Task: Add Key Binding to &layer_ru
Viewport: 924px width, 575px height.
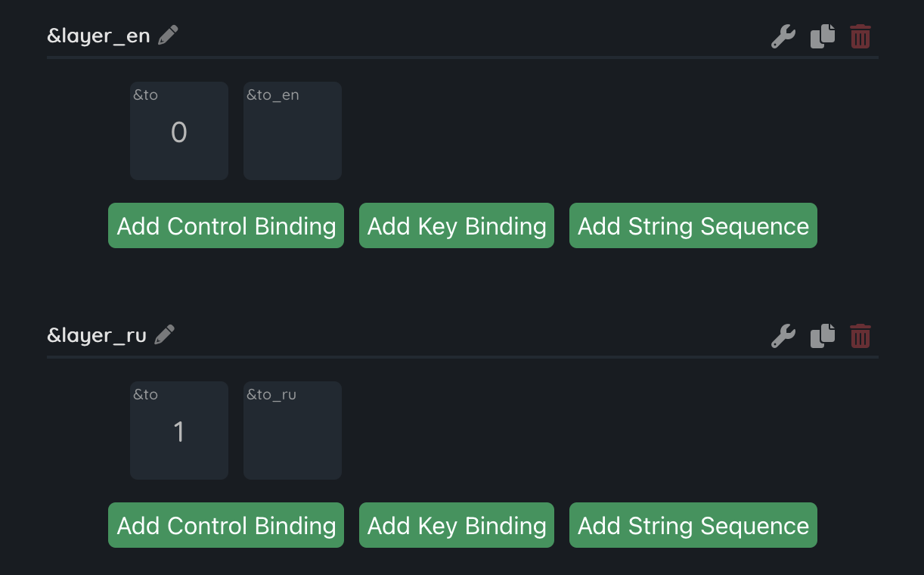Action: pyautogui.click(x=457, y=525)
